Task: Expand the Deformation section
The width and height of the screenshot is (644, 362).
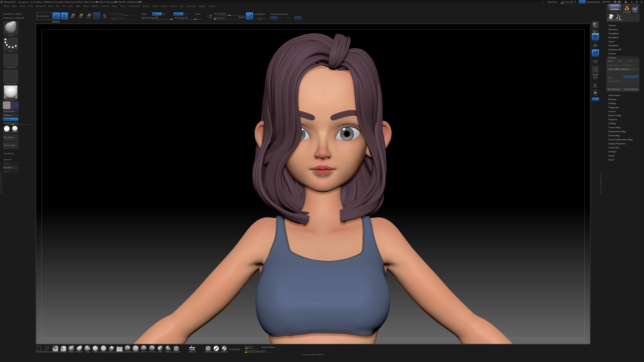Action: 614,95
